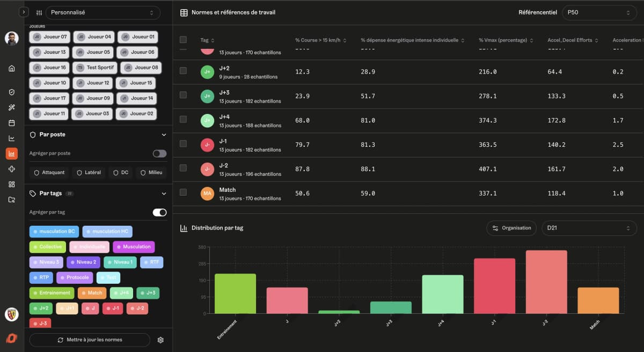
Task: Disable the Agréger par tag toggle
Action: [159, 212]
